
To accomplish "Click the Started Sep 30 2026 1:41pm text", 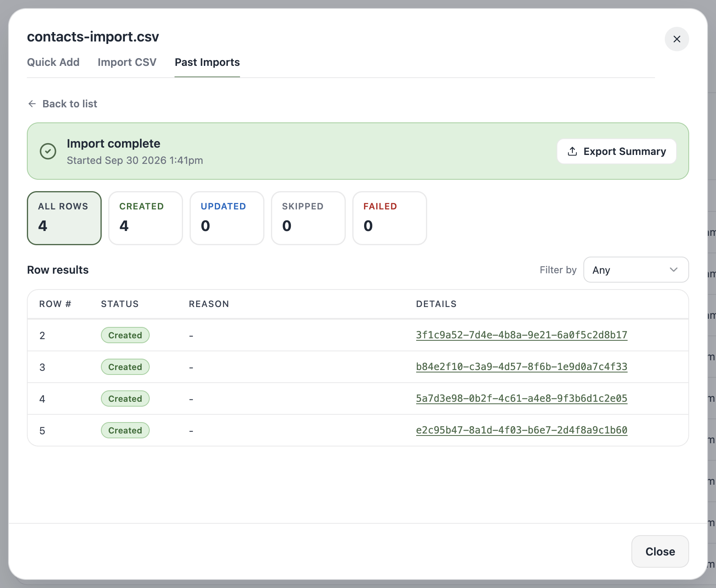I will pyautogui.click(x=135, y=160).
